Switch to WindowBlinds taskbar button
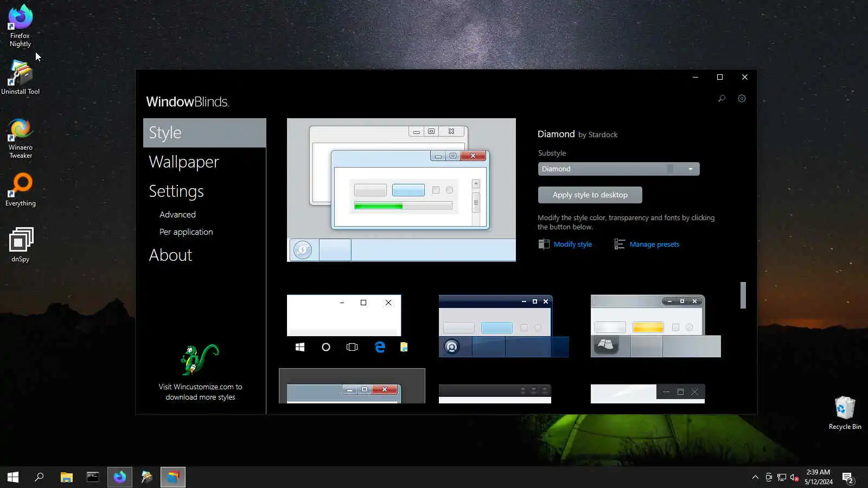Screen dimensions: 868x488 (173, 477)
